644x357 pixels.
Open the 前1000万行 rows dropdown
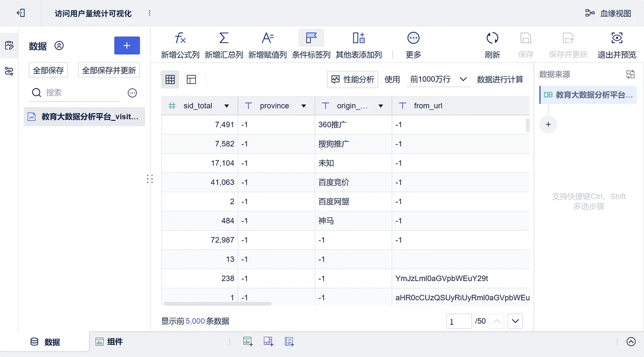point(438,79)
